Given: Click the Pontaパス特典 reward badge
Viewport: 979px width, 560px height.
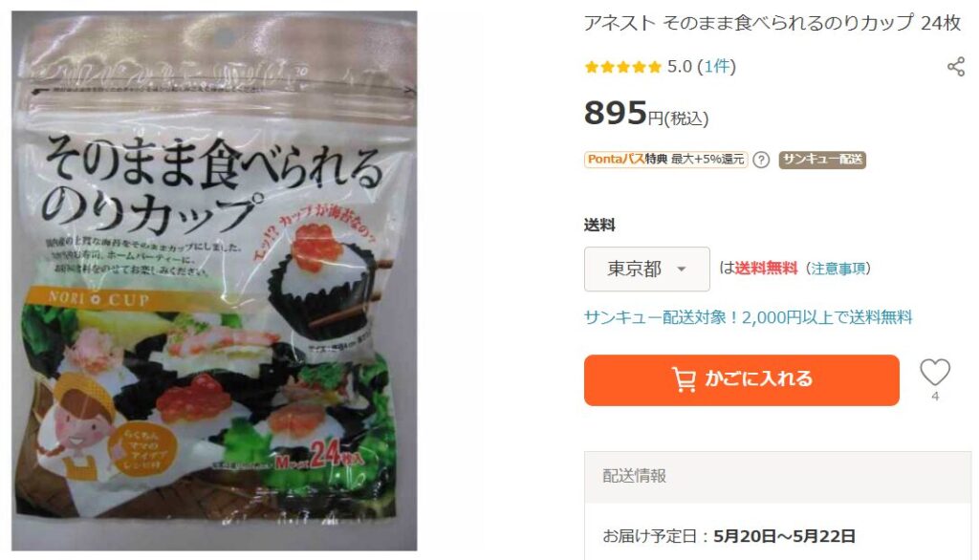Looking at the screenshot, I should [x=665, y=160].
